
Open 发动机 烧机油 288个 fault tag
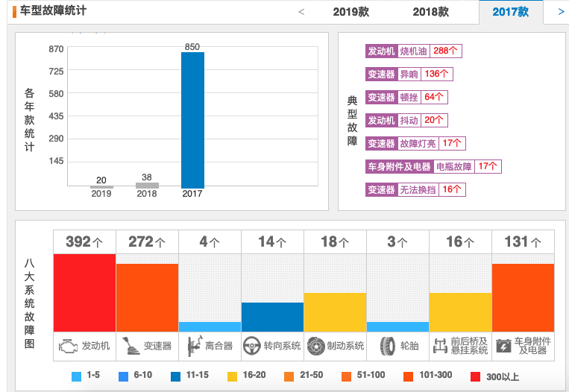(414, 51)
